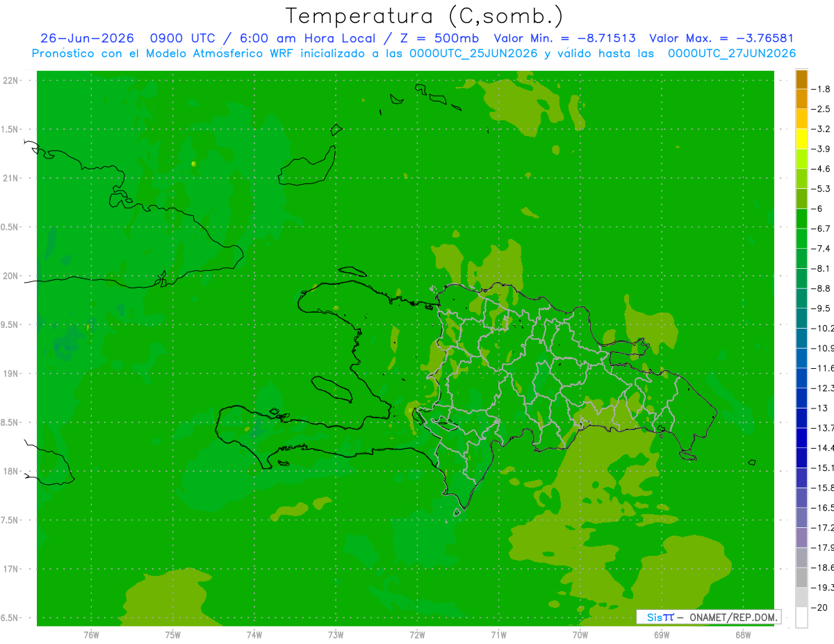Screen dimensions: 834x644
Task: Click the '70W' longitude label
Action: point(580,634)
